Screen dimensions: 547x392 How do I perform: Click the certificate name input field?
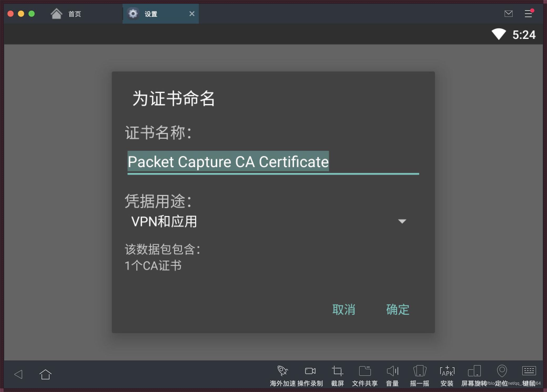[273, 162]
